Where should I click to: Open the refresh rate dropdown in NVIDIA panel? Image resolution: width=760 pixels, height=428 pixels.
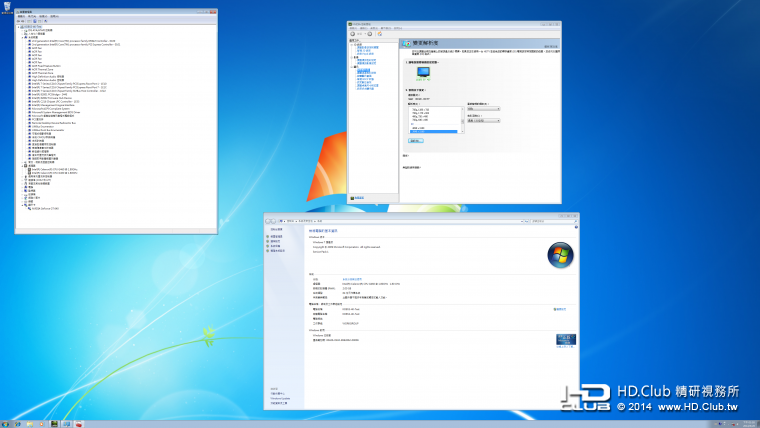point(484,109)
